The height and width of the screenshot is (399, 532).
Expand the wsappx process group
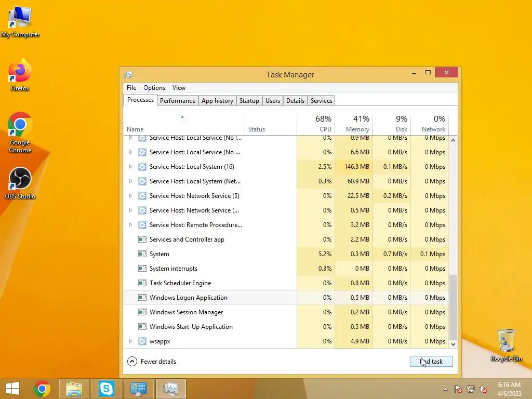[130, 341]
